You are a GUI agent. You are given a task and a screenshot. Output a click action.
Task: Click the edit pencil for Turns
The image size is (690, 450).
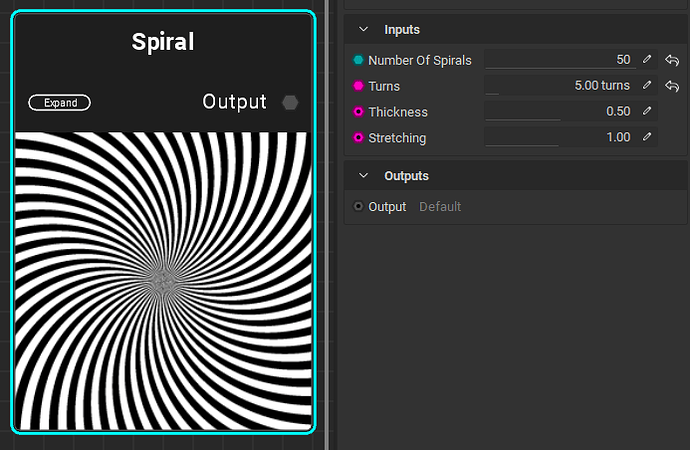pyautogui.click(x=647, y=86)
